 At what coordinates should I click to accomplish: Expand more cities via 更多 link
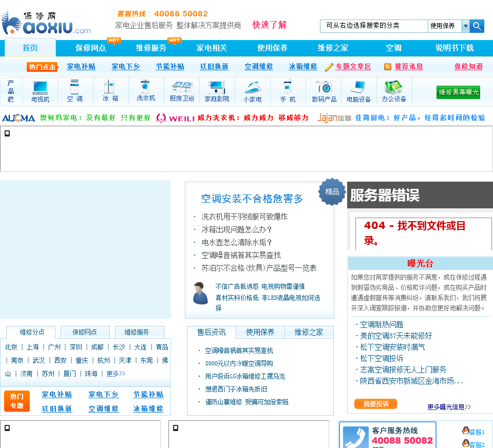coord(116,374)
